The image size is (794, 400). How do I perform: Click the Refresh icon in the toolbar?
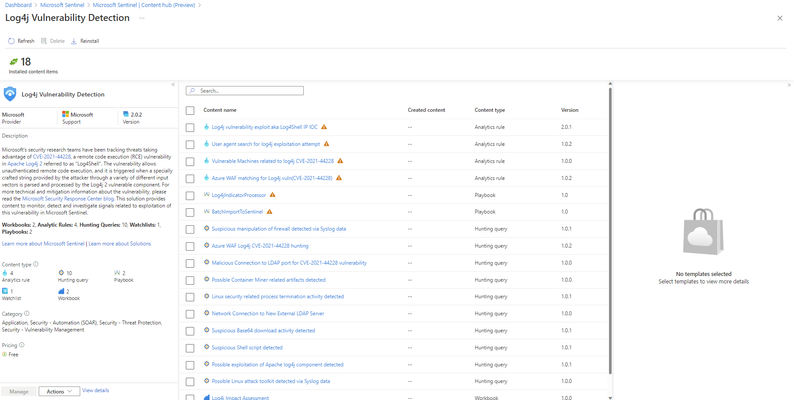pos(11,41)
